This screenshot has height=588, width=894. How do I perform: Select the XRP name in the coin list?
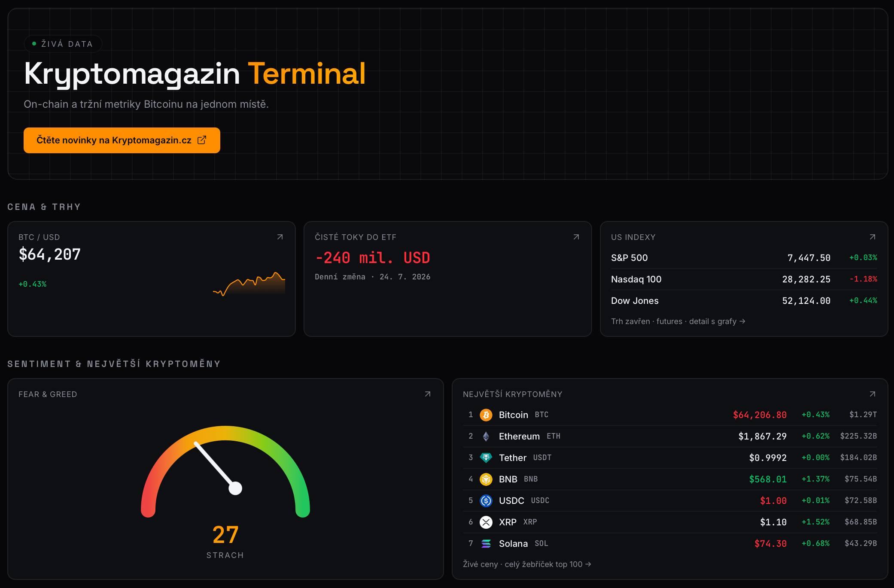(x=508, y=522)
